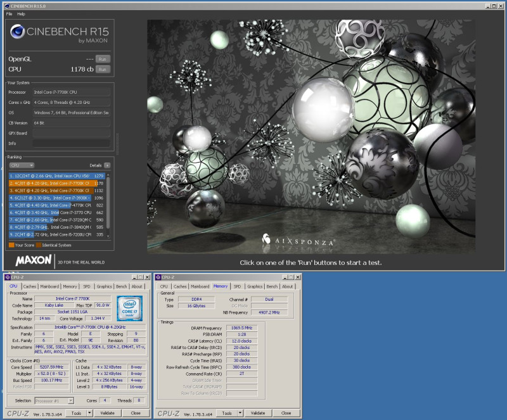Select ranking row 9 Core i5-7200U
This screenshot has width=507, height=420.
pos(56,234)
